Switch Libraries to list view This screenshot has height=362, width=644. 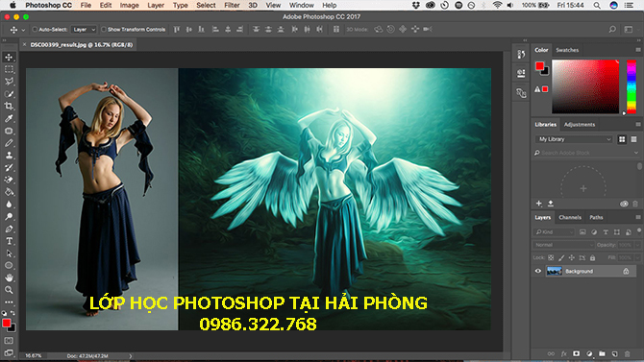point(633,139)
